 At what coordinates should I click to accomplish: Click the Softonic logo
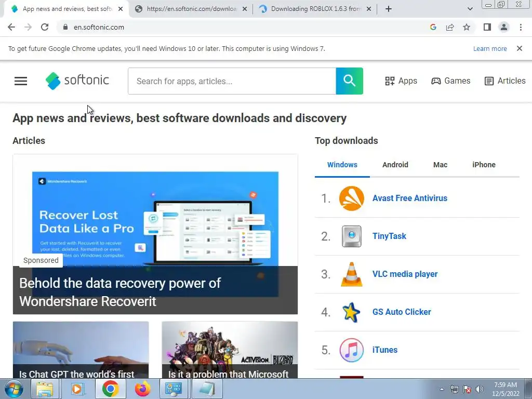click(x=77, y=81)
